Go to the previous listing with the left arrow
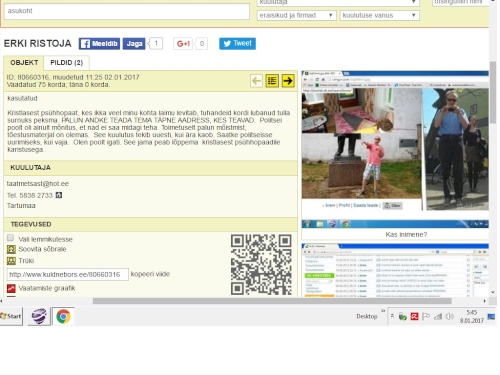Viewport: 500px width, 375px height. [256, 81]
